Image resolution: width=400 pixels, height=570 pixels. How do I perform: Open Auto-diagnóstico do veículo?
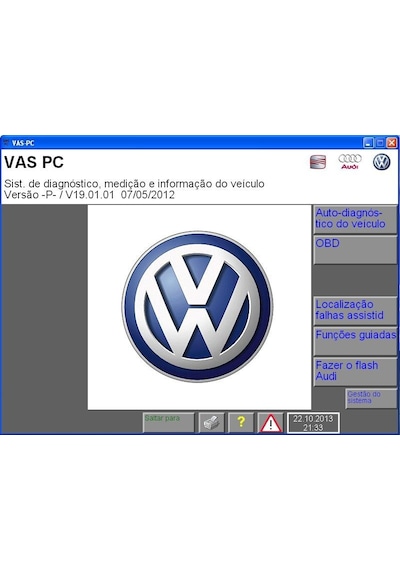click(x=355, y=219)
